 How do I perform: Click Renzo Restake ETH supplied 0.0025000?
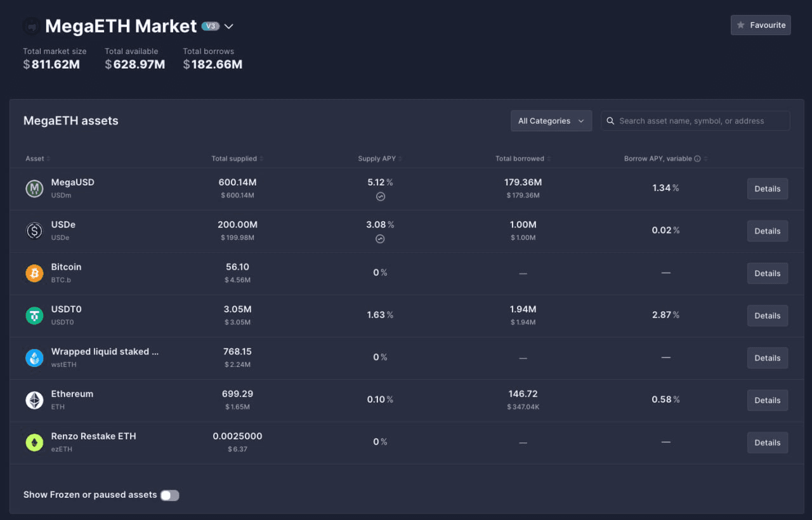238,436
